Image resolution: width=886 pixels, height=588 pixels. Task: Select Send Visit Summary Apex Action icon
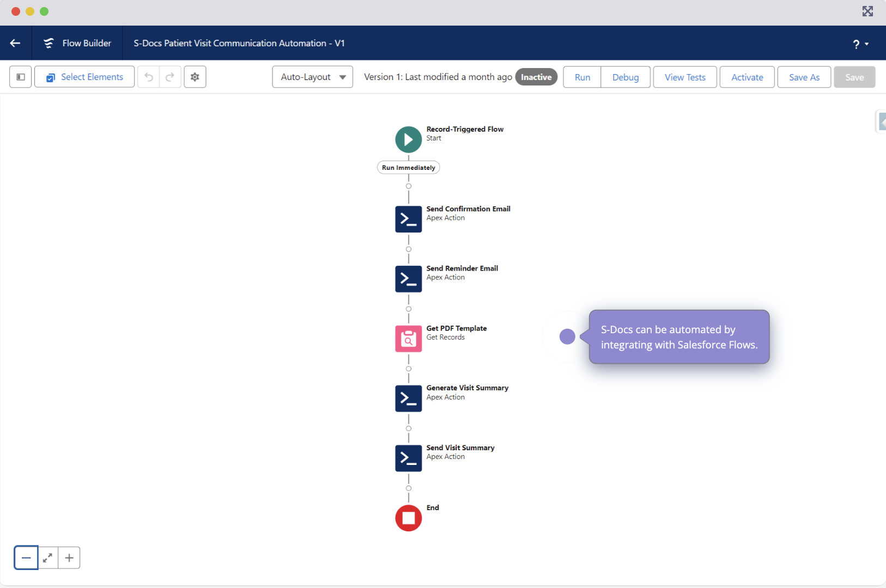coord(409,458)
